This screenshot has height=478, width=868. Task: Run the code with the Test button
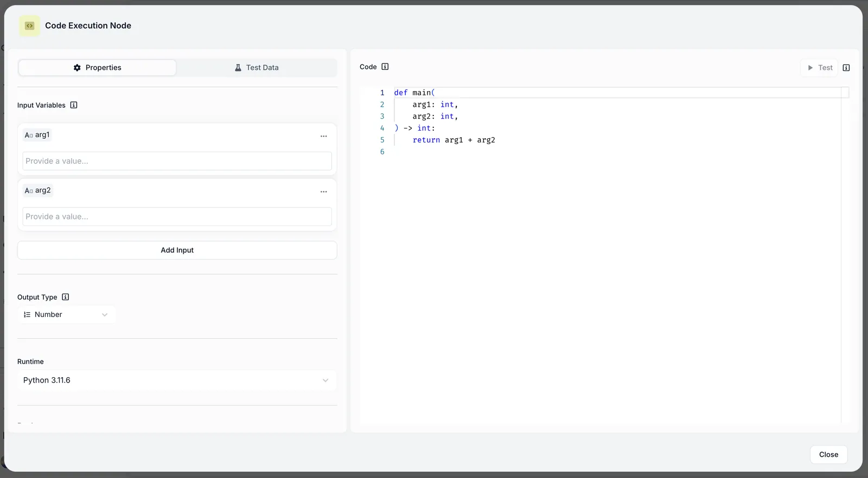click(819, 68)
